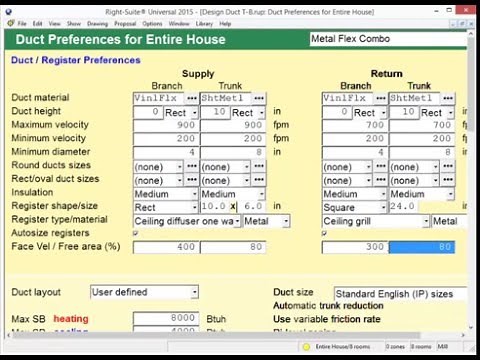
Task: Click Supply register width 10.0 field
Action: [x=215, y=207]
